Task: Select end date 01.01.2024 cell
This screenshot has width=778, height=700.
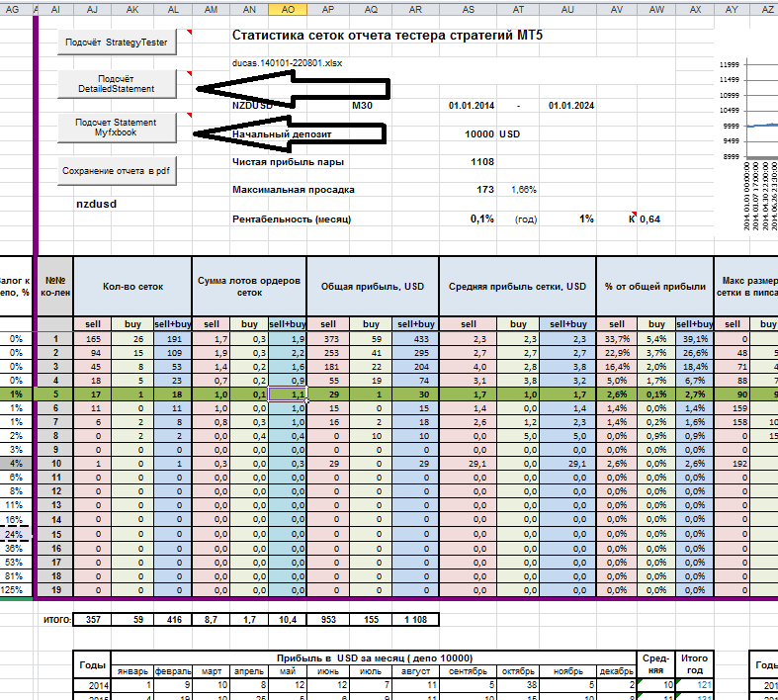Action: tap(571, 105)
